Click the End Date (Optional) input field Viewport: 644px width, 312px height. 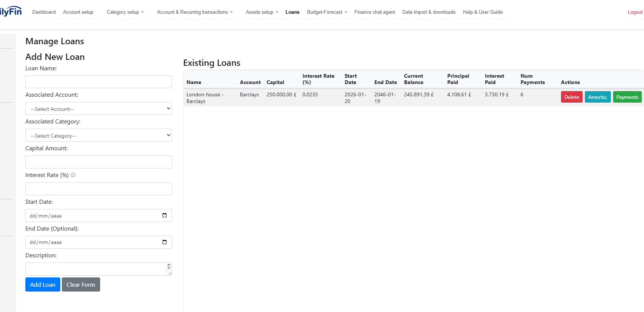point(99,242)
